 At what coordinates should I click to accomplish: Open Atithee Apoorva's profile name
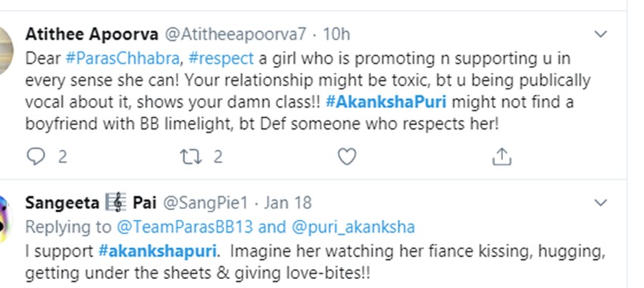(x=92, y=35)
